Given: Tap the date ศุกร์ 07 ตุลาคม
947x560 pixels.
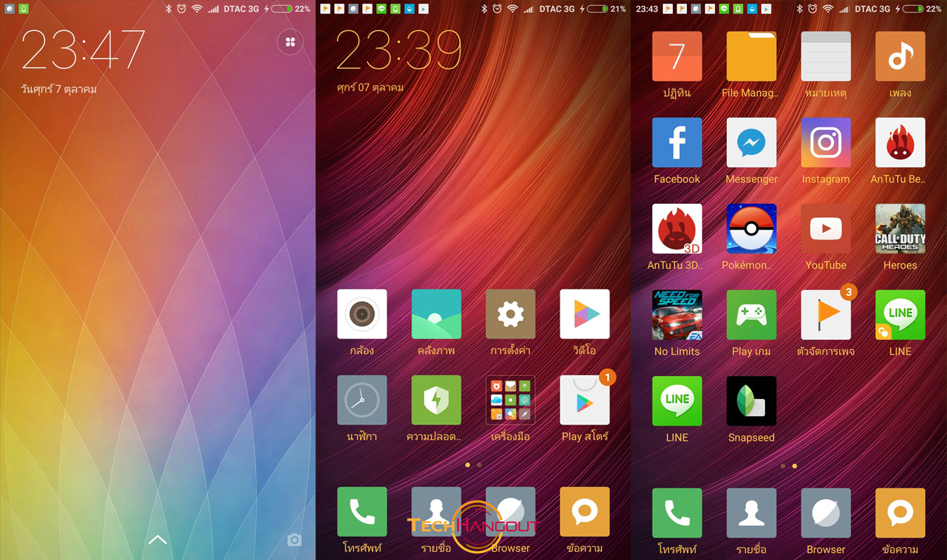Looking at the screenshot, I should point(370,88).
